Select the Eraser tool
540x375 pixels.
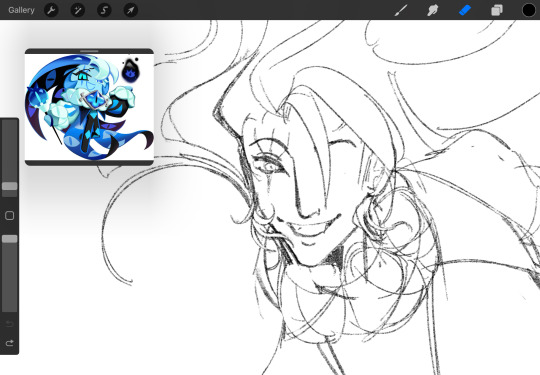[x=465, y=10]
